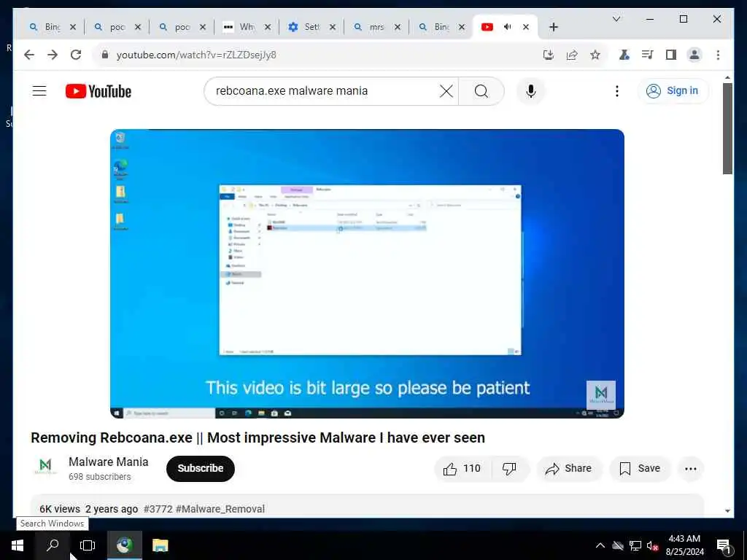The height and width of the screenshot is (560, 747).
Task: Go forward to the next page
Action: [53, 55]
